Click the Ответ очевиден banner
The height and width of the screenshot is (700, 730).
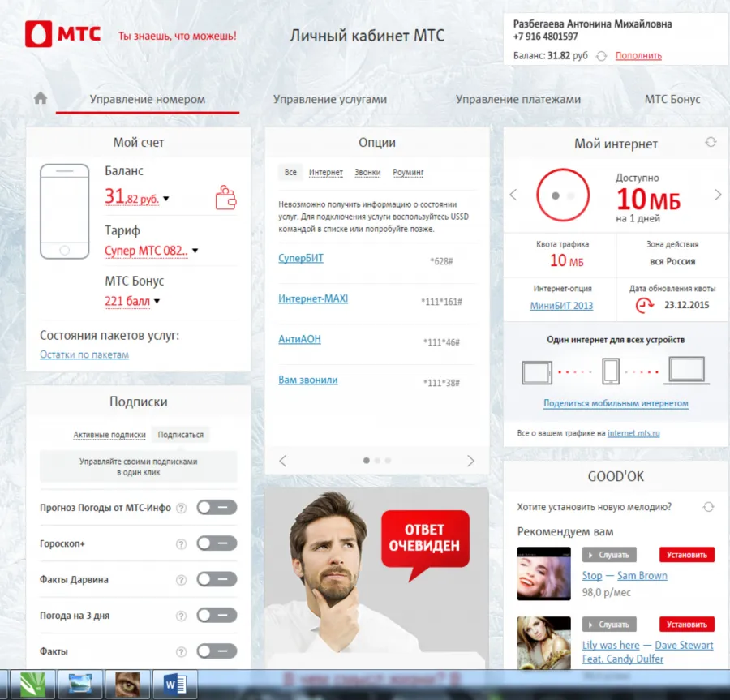[376, 578]
